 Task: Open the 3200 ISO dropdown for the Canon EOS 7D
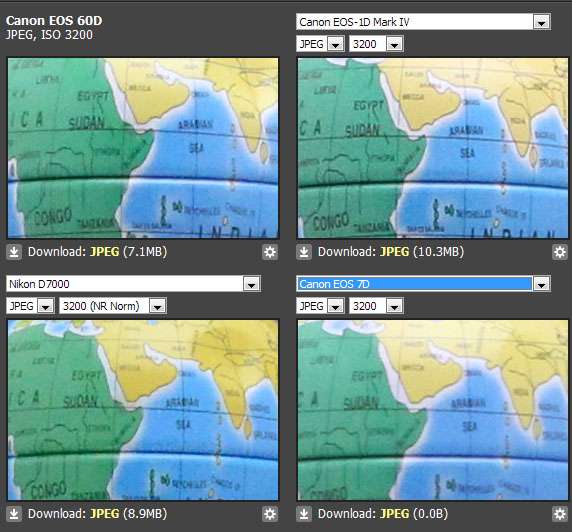pos(376,306)
